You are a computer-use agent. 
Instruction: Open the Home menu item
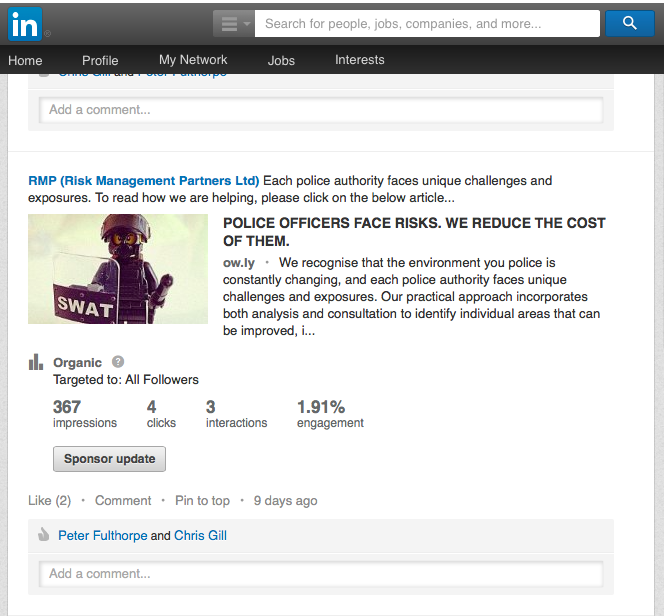coord(25,61)
